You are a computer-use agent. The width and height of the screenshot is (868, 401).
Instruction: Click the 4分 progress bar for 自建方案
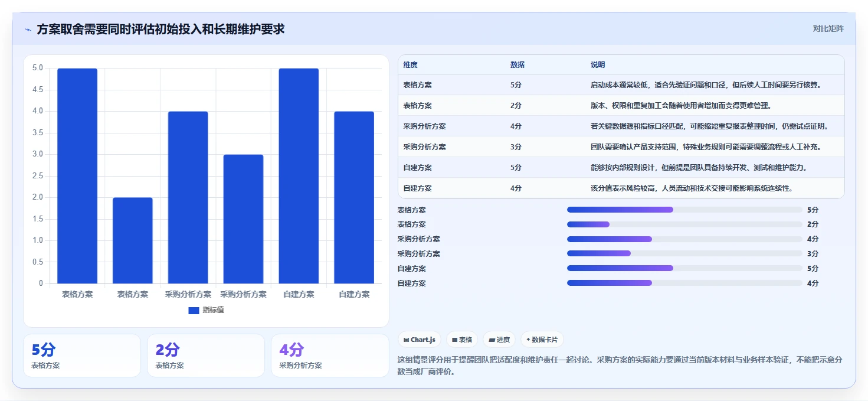coord(684,283)
